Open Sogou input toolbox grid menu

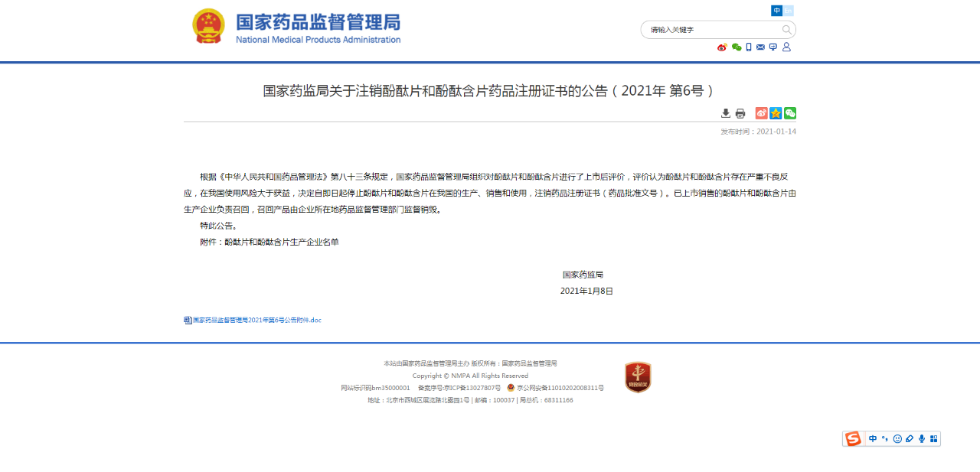[x=933, y=439]
